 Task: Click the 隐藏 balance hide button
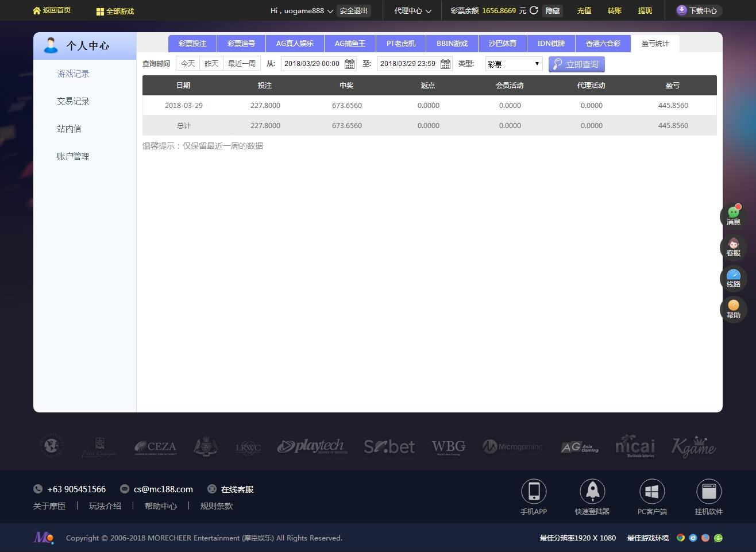tap(553, 11)
